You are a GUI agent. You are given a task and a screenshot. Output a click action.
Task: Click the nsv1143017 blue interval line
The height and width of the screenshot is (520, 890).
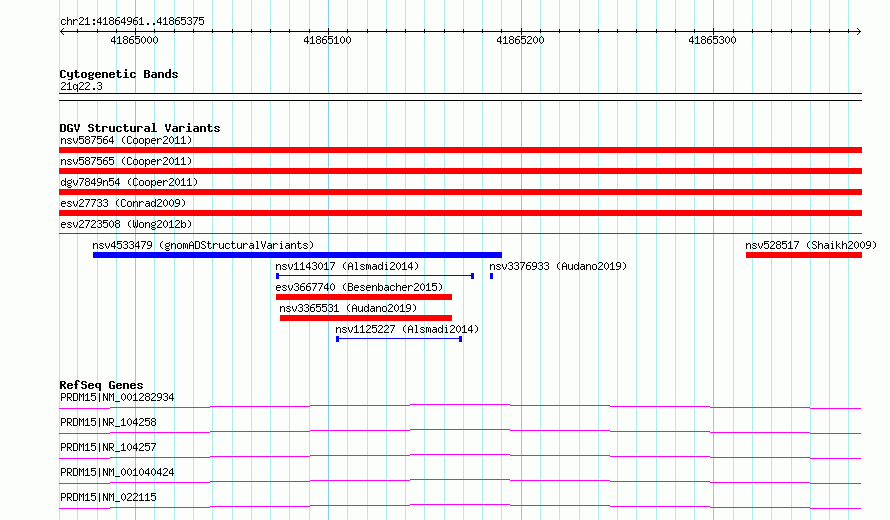(x=375, y=276)
